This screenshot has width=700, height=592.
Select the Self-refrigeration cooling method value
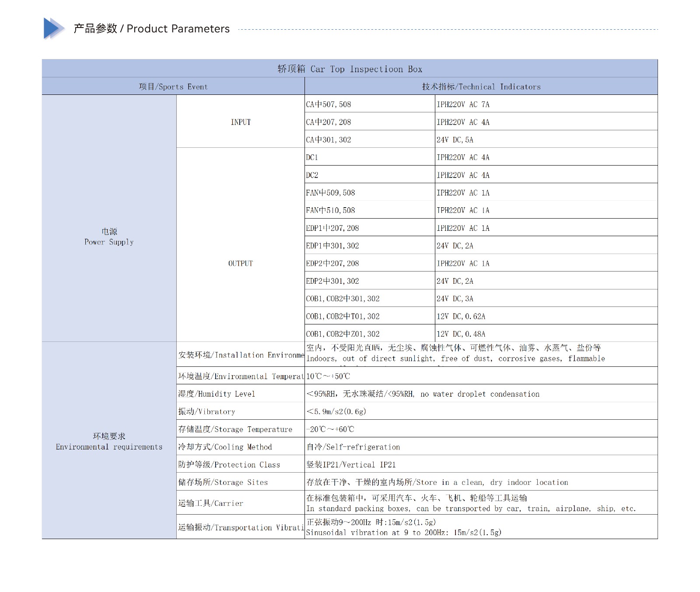pos(353,447)
